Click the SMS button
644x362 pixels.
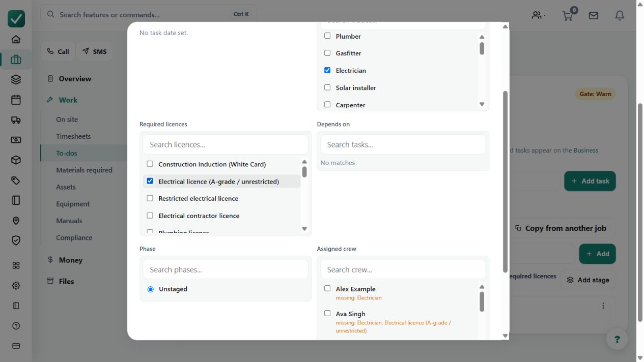click(95, 51)
